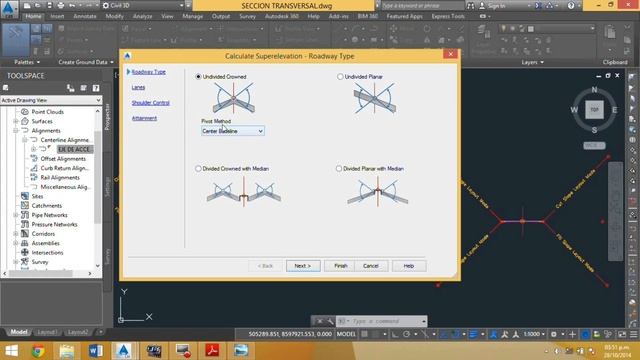Go to the Shoulder Control page
The height and width of the screenshot is (360, 640).
(151, 102)
